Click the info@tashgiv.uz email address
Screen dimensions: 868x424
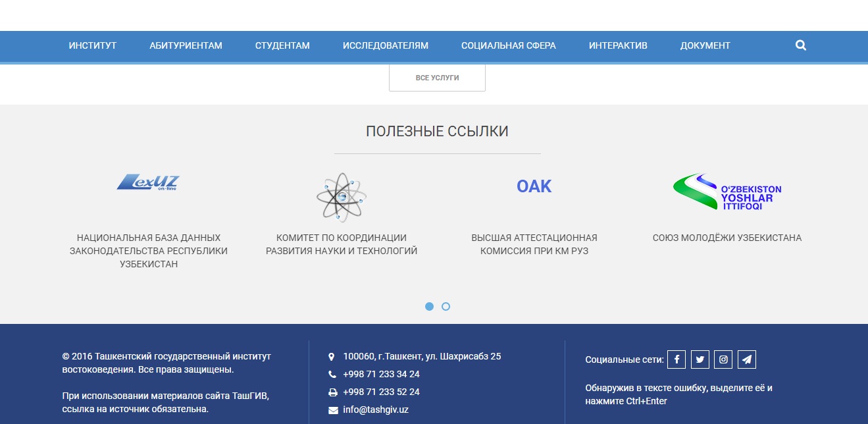[x=376, y=410]
